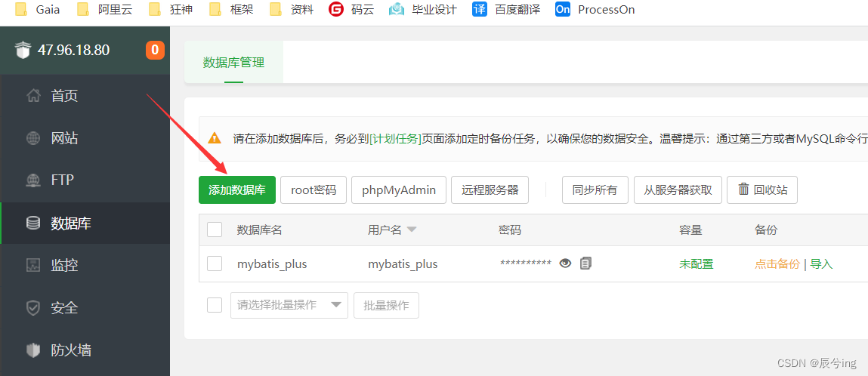Open the 毕业设计 bookmark
Image resolution: width=868 pixels, height=376 pixels.
[423, 9]
